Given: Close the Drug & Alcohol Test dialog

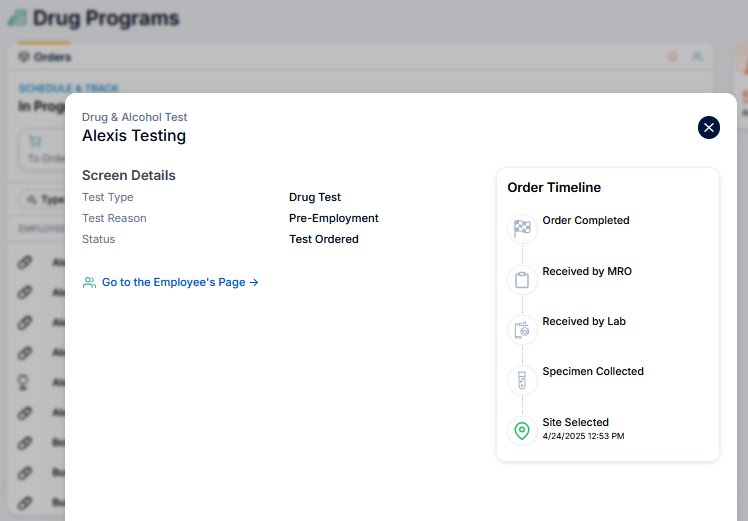Looking at the screenshot, I should coord(709,127).
